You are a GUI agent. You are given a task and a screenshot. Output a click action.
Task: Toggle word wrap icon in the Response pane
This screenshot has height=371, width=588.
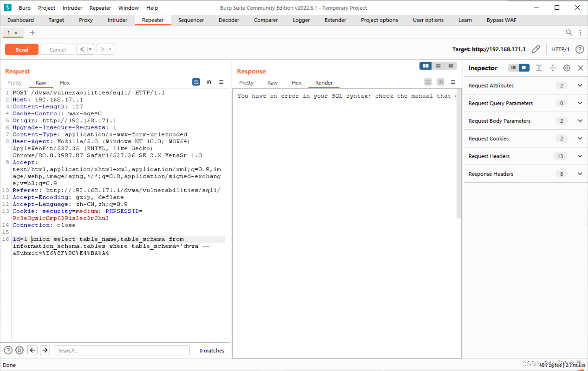428,82
